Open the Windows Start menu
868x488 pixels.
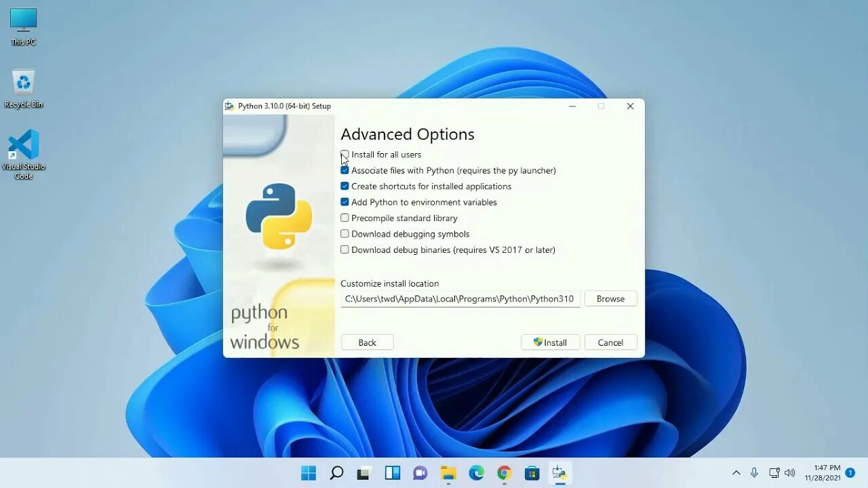point(309,472)
